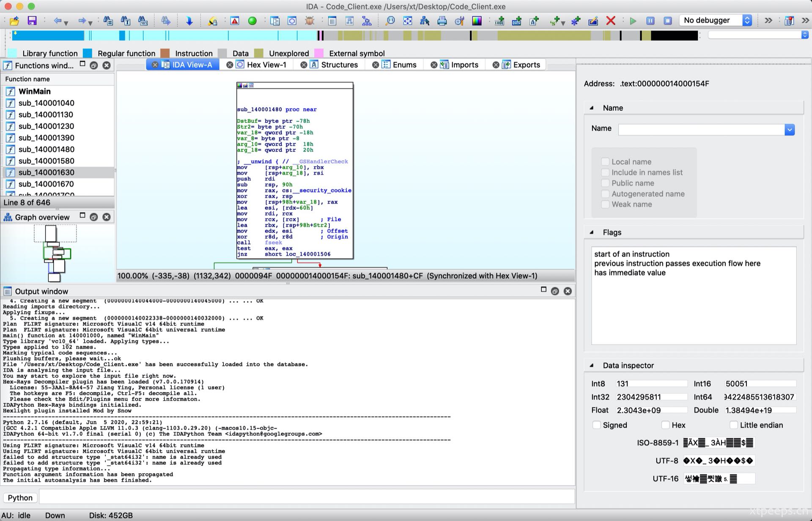Click the Graph overview thumbnail
This screenshot has height=521, width=812.
[57, 253]
